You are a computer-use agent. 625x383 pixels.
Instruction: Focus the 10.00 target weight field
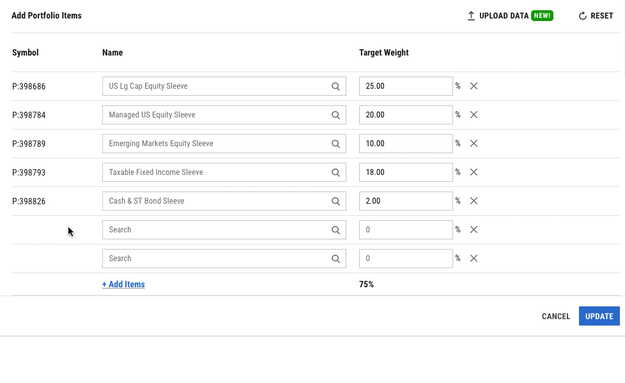click(x=406, y=143)
